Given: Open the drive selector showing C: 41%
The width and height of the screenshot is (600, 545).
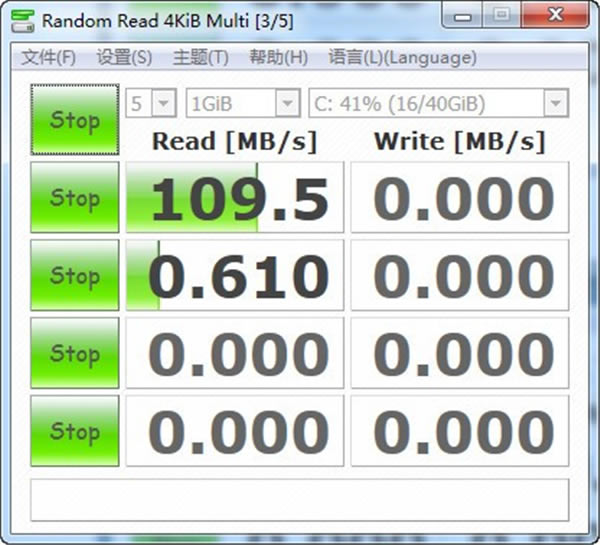Looking at the screenshot, I should point(438,103).
